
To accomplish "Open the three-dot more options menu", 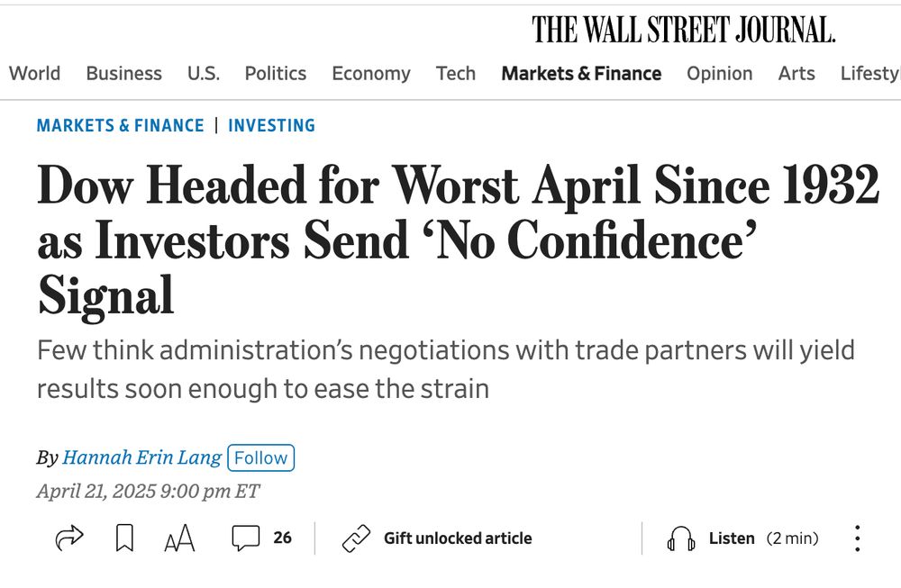I will click(858, 538).
